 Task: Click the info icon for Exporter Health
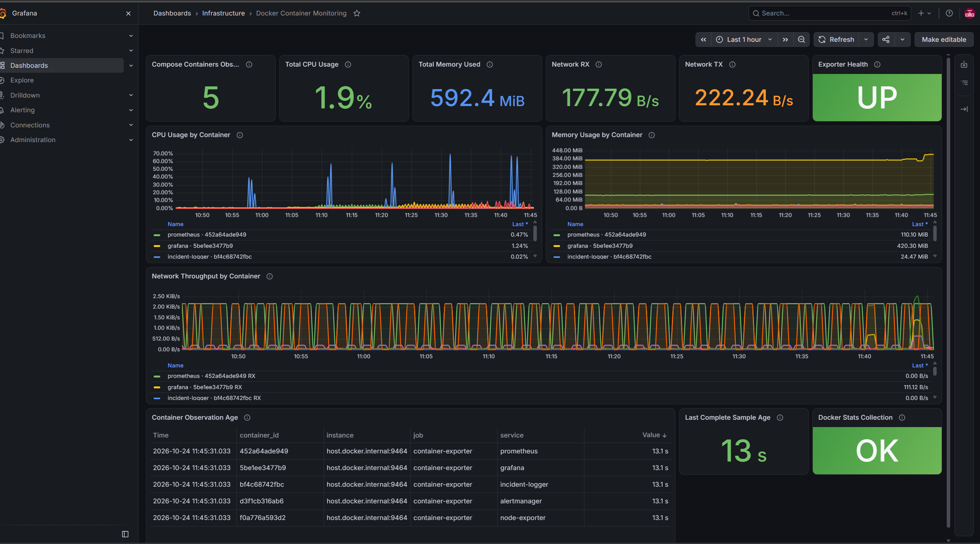pos(877,64)
